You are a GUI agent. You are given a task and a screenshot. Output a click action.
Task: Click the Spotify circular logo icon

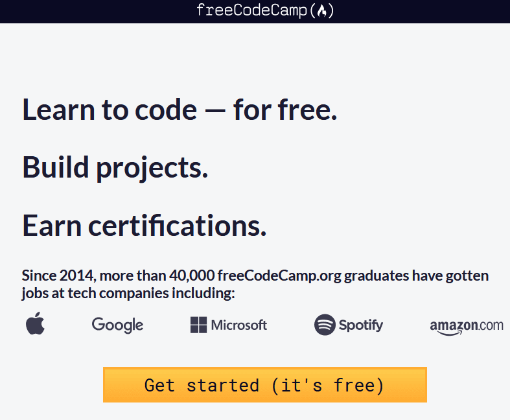point(325,325)
